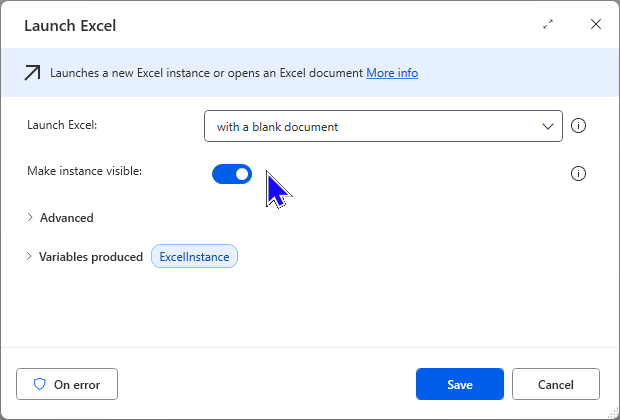The height and width of the screenshot is (420, 620).
Task: Click the Launch Excel dialog title
Action: pos(70,26)
